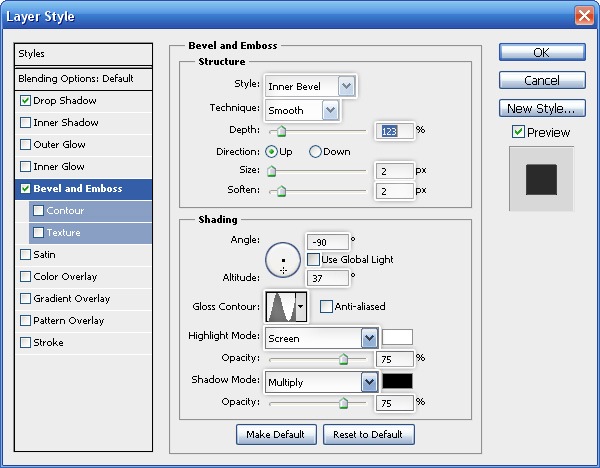Select the Pattern Overlay effect row
The image size is (600, 468).
click(83, 321)
